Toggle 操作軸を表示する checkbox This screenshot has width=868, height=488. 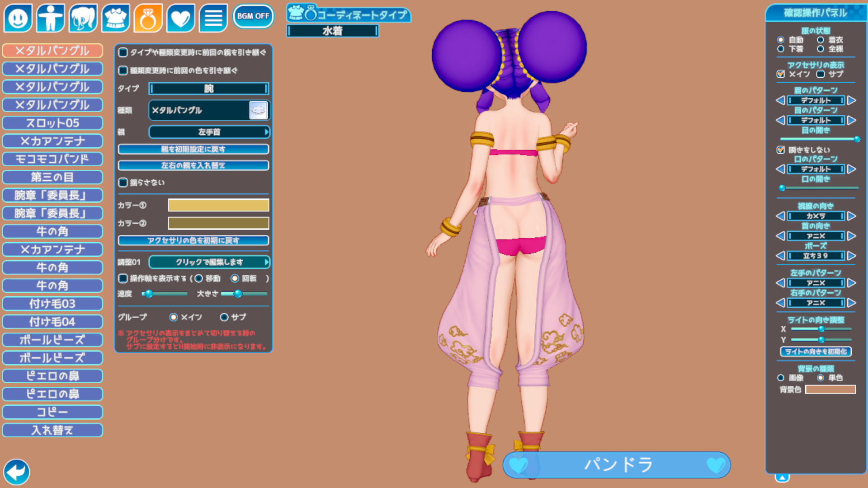(x=123, y=278)
